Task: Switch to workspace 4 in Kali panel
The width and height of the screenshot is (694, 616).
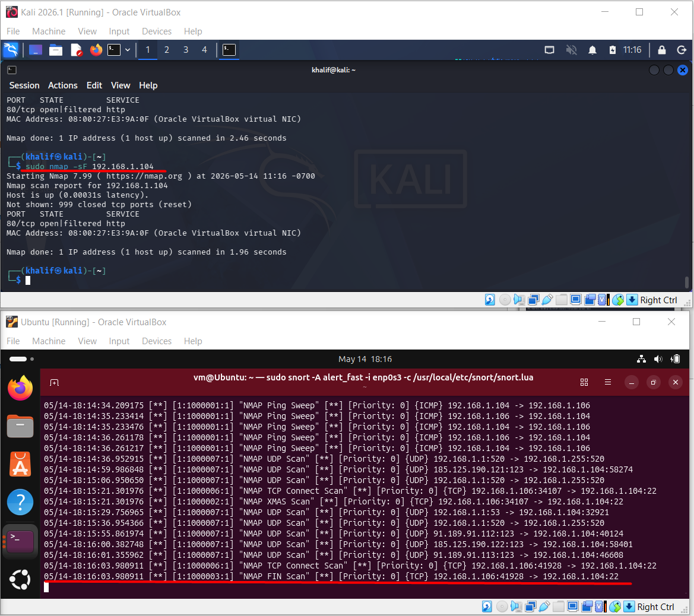Action: 204,50
